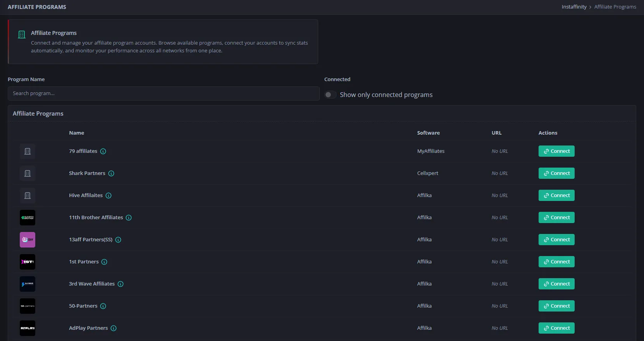Go to Instaffinity breadcrumb link
The width and height of the screenshot is (644, 341).
[x=574, y=7]
